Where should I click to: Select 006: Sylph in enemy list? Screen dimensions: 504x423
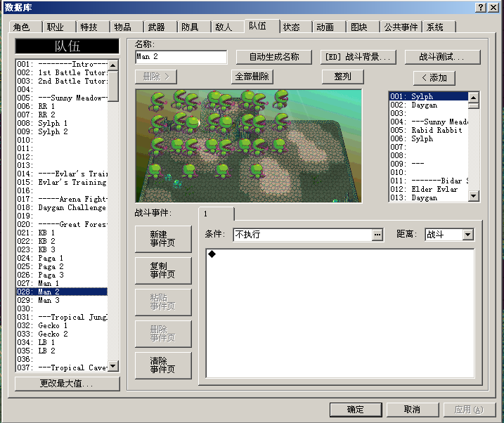tap(429, 138)
